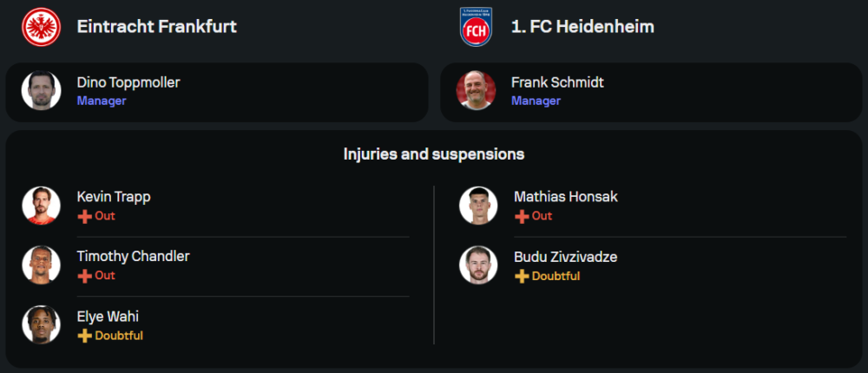This screenshot has height=373, width=868.
Task: Click Dino Toppmoller's manager photo
Action: 42,91
